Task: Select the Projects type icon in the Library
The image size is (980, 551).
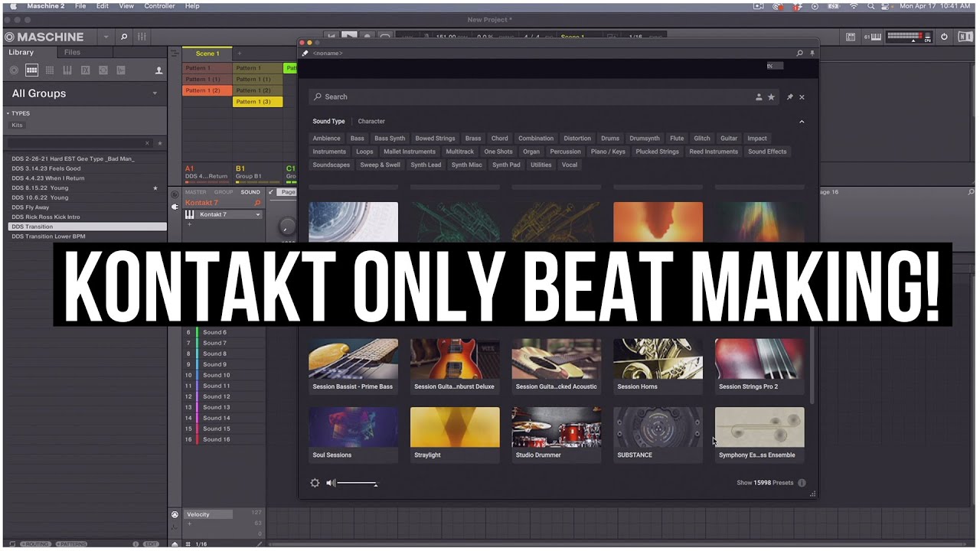Action: pyautogui.click(x=14, y=70)
